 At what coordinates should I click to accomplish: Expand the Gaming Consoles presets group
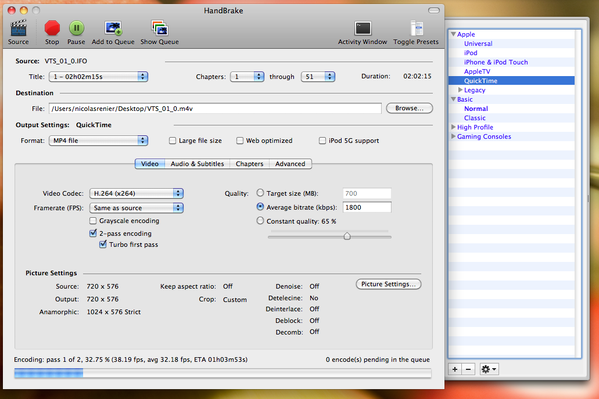pyautogui.click(x=453, y=136)
